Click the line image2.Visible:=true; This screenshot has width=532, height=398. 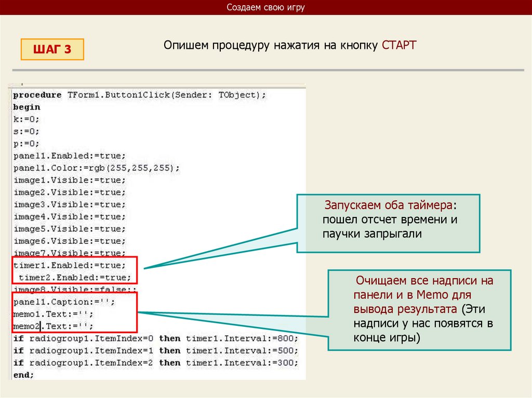coord(70,193)
